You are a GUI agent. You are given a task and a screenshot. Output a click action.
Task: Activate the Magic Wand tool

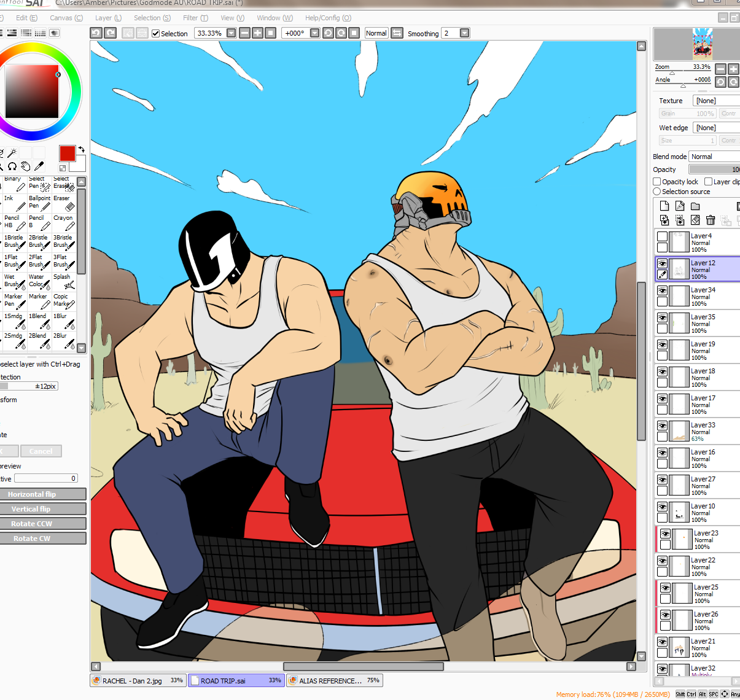[11, 152]
